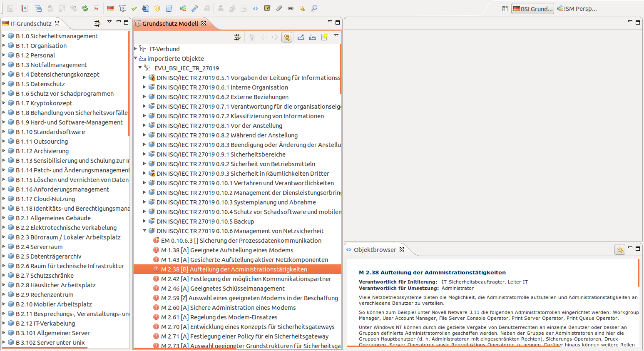Click the paperclip attachments toolbar icon
This screenshot has height=351, width=644.
point(279,8)
